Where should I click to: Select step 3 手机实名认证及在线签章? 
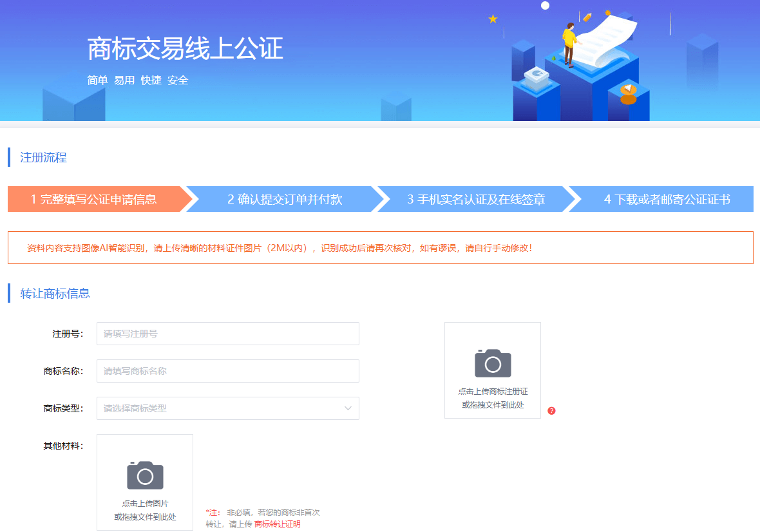pos(475,200)
